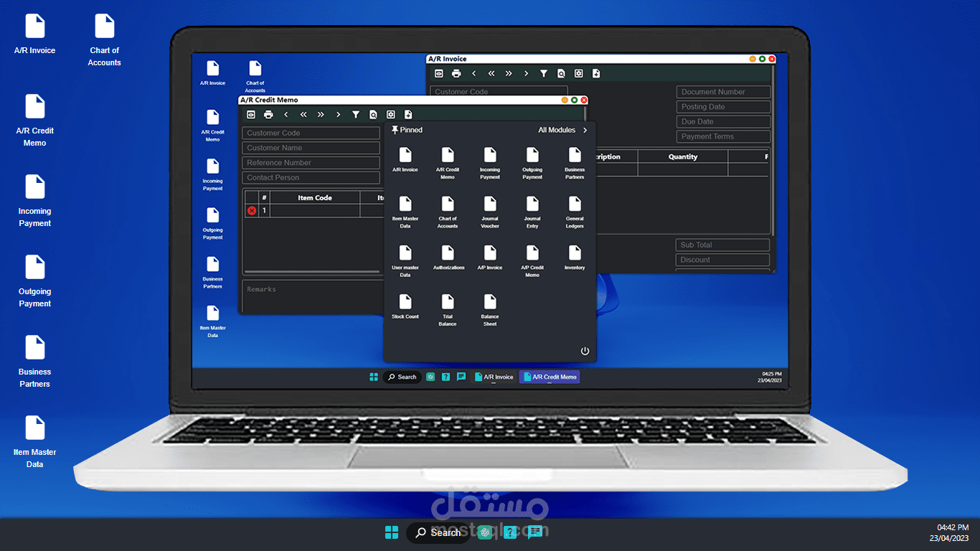Click the Quantity column header in A/R Invoice
Screen dimensions: 980x551
point(683,156)
